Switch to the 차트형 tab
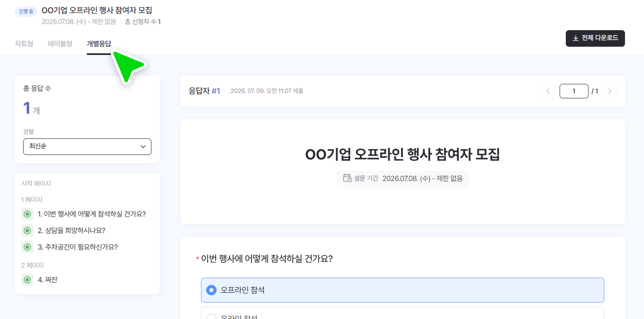644x319 pixels. 24,43
